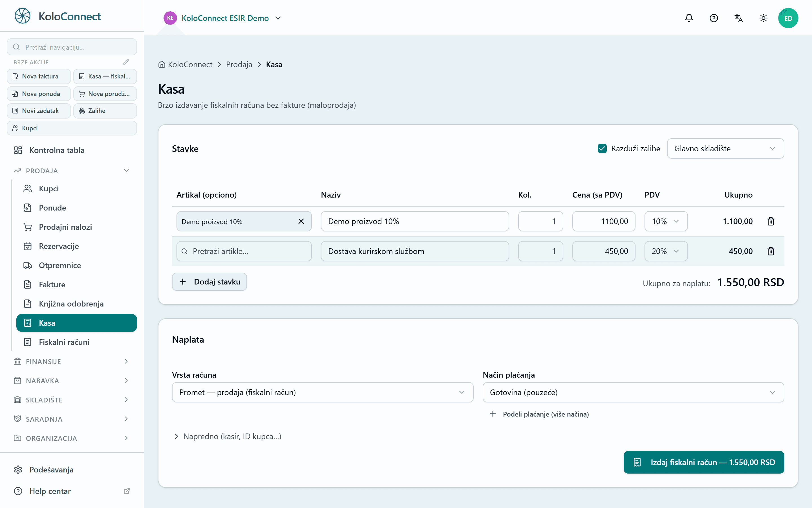Expand the NABAVKA navigation section
Screen dimensions: 812x508
tap(72, 380)
